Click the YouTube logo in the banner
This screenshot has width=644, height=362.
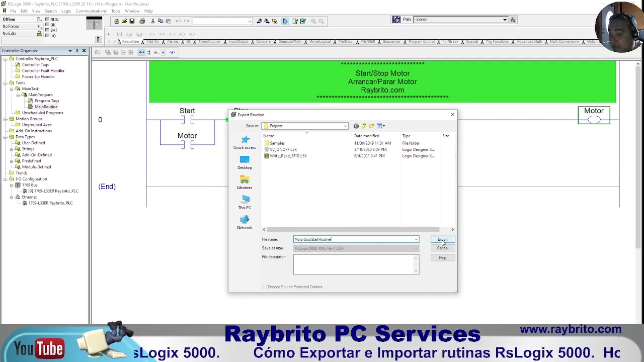[x=39, y=348]
